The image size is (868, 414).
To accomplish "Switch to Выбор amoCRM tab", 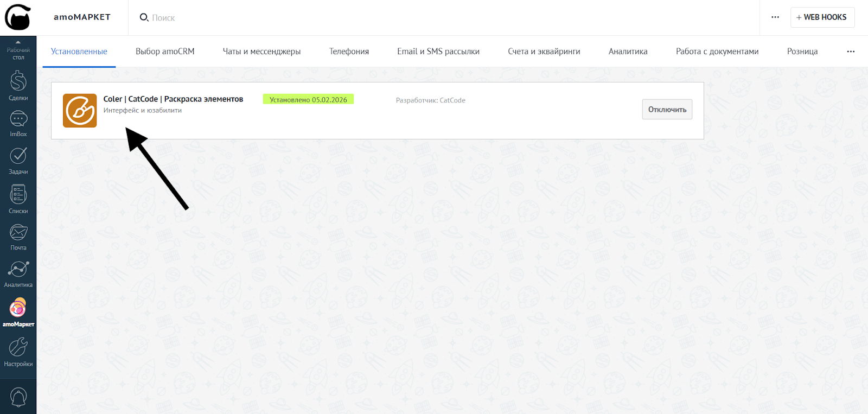I will pos(165,52).
